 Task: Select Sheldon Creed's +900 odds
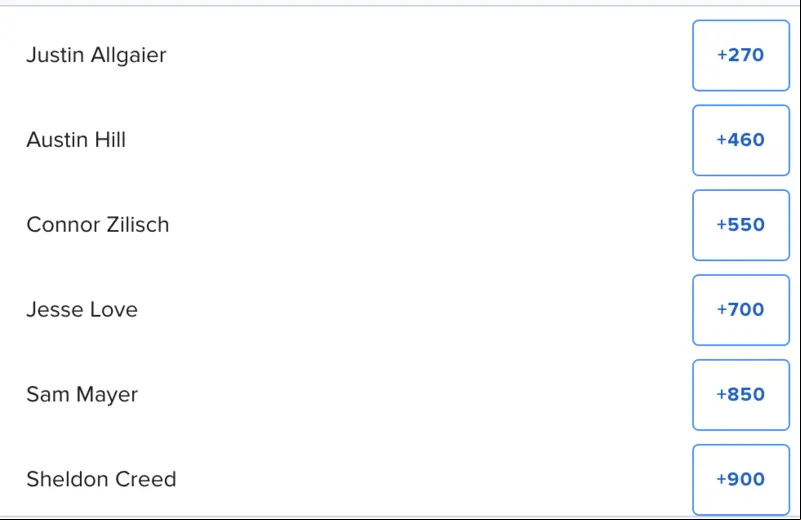click(x=741, y=479)
